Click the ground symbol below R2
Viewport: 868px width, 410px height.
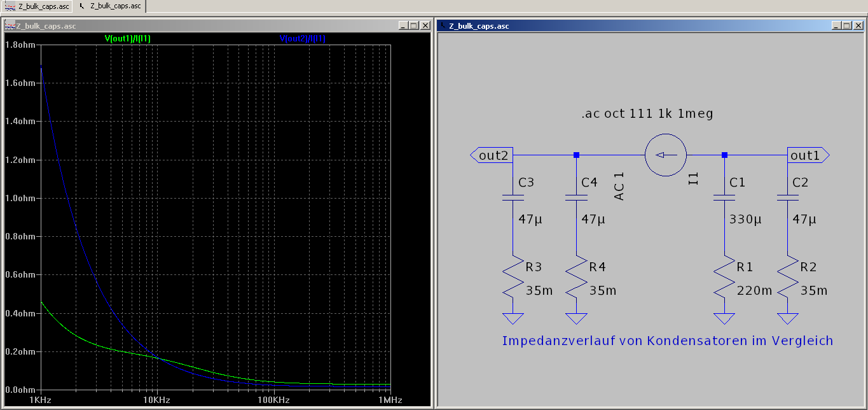coord(787,318)
